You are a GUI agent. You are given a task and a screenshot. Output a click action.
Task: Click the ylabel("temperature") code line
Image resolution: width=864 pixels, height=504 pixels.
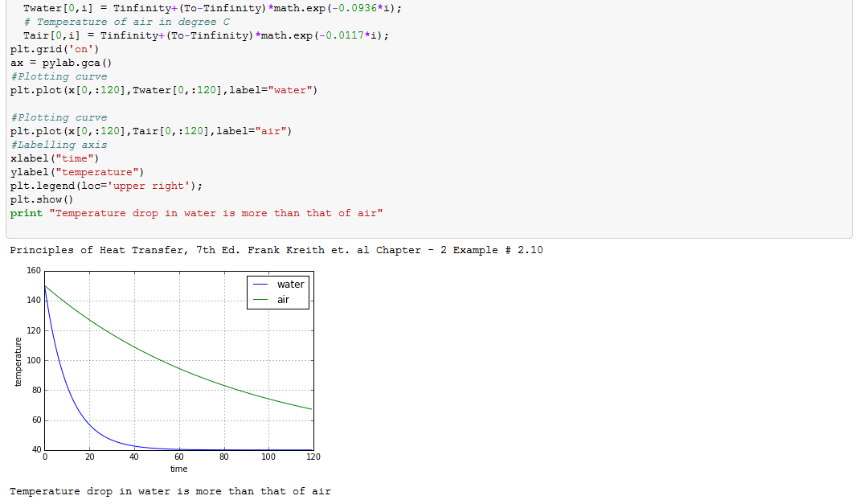[77, 172]
